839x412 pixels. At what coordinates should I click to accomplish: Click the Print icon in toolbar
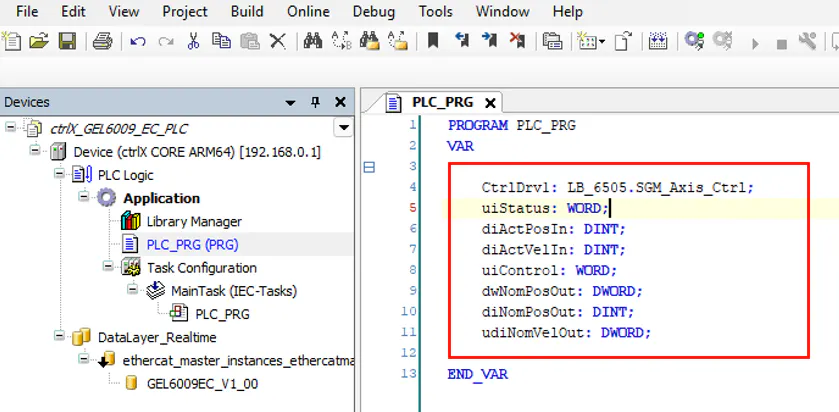click(x=102, y=42)
